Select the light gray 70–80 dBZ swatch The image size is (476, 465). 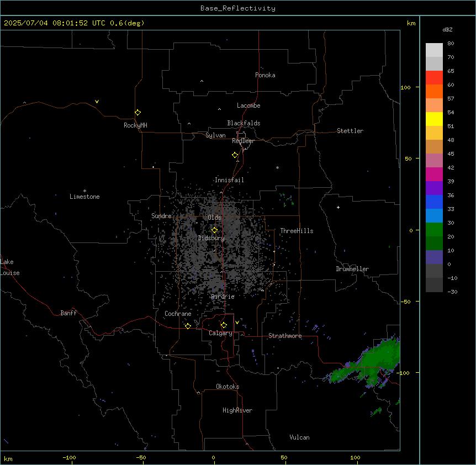pos(434,50)
